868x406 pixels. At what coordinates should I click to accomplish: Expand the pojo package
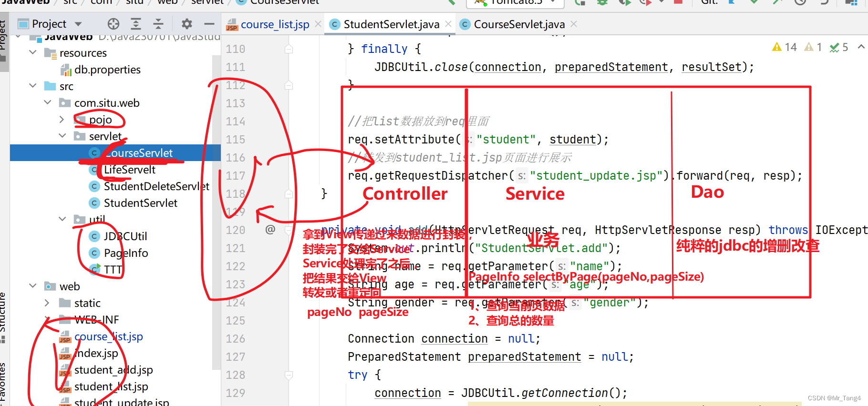(x=62, y=120)
